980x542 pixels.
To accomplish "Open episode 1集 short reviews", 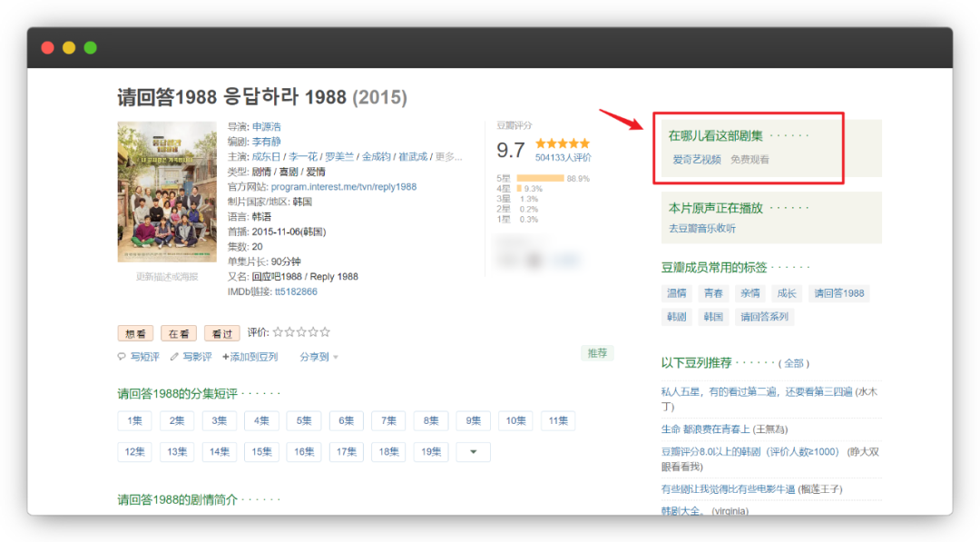I will tap(134, 420).
